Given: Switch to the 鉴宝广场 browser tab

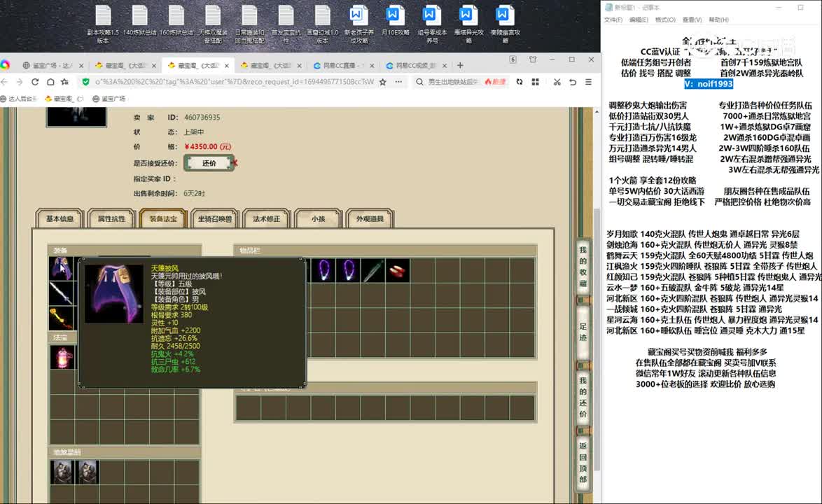Looking at the screenshot, I should [x=53, y=66].
